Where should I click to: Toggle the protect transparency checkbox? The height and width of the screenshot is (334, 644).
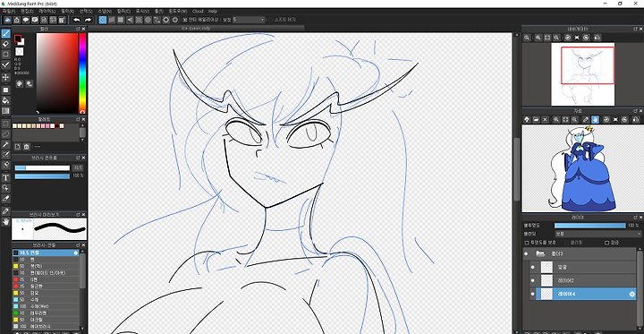(x=527, y=243)
